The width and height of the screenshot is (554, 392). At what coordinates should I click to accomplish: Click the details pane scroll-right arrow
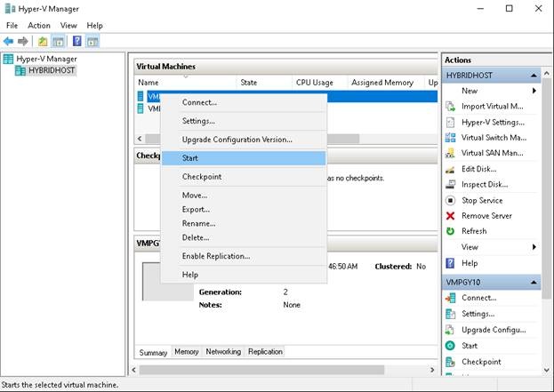tap(432, 370)
